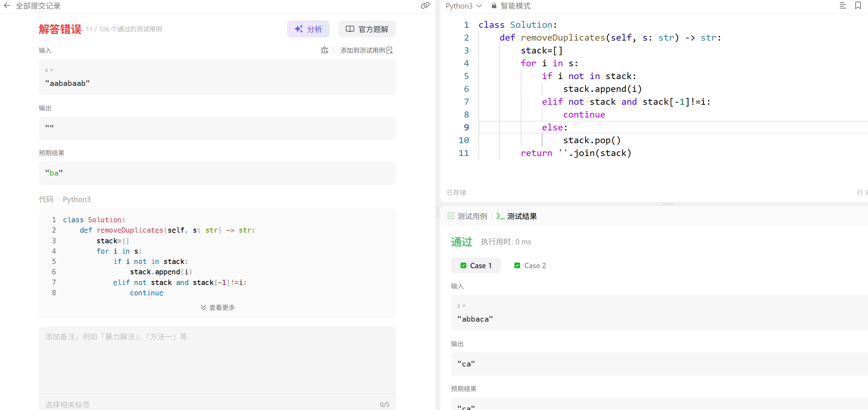The height and width of the screenshot is (410, 868).
Task: Switch to the 测试结果 tab
Action: [517, 216]
